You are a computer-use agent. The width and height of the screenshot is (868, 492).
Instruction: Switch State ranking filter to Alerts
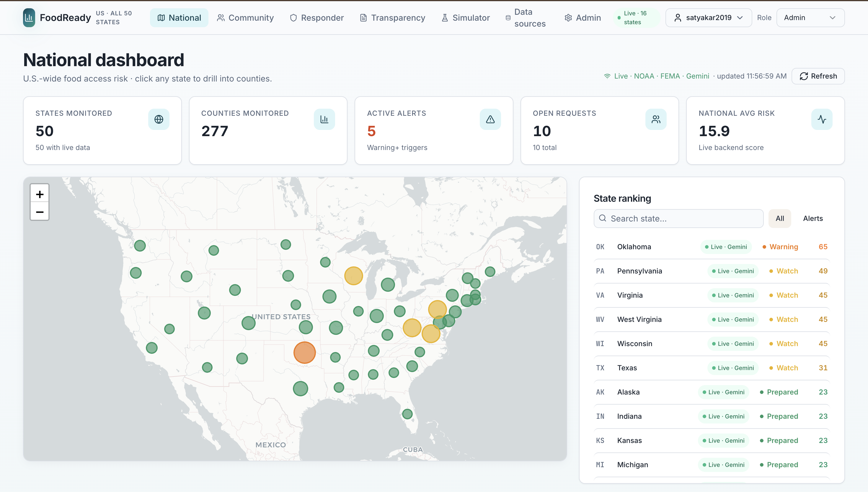click(812, 218)
